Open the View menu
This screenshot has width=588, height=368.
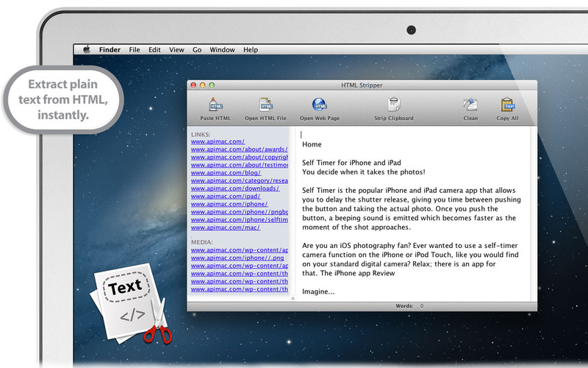[x=176, y=49]
